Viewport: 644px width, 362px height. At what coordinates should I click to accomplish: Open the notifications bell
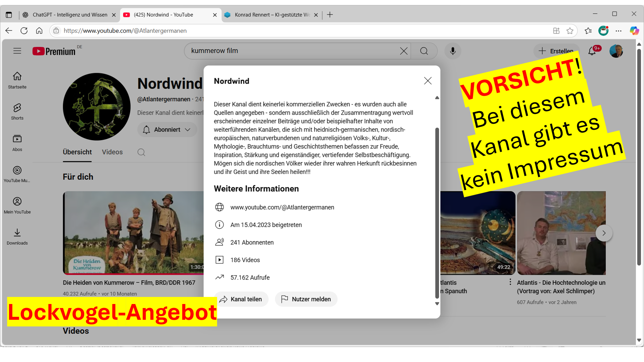(x=592, y=51)
